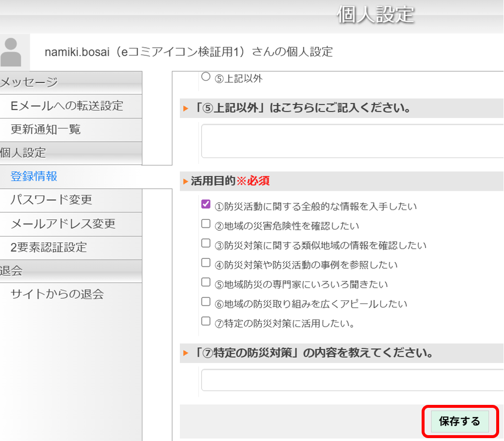Open メールアドレス変更 from sidebar
The width and height of the screenshot is (504, 441).
pos(63,223)
